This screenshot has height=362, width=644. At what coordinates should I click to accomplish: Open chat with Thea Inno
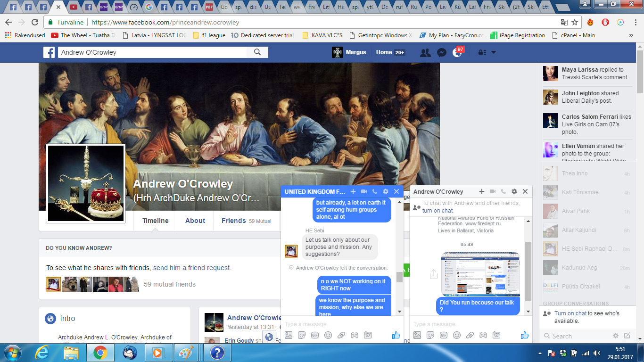click(x=586, y=173)
